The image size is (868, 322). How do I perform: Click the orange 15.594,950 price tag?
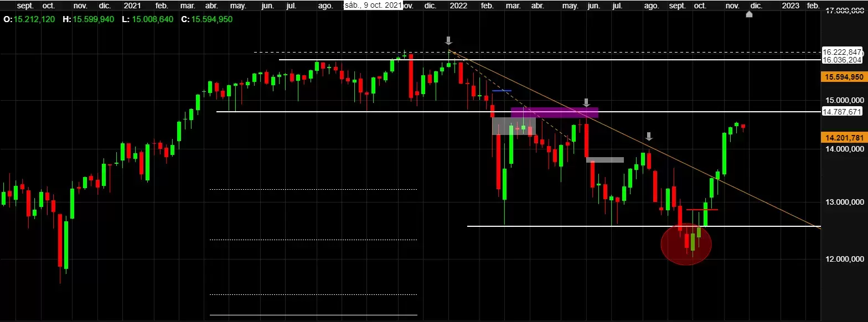point(843,77)
